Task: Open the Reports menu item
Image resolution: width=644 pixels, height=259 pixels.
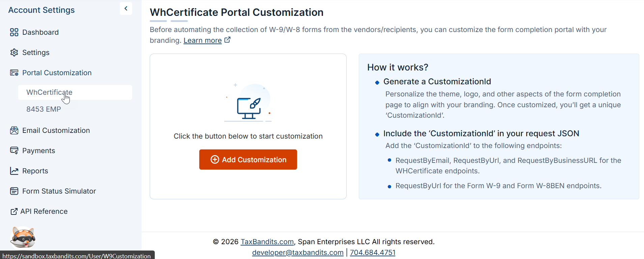Action: pyautogui.click(x=35, y=171)
